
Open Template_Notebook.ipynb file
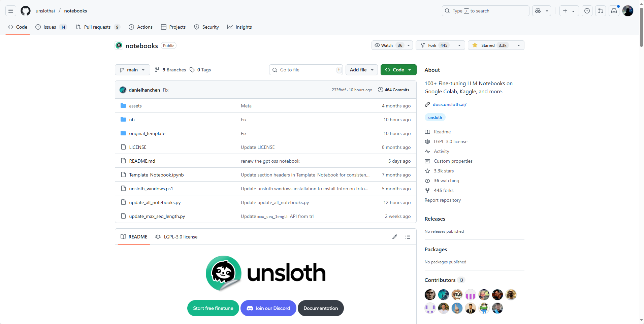click(x=156, y=175)
